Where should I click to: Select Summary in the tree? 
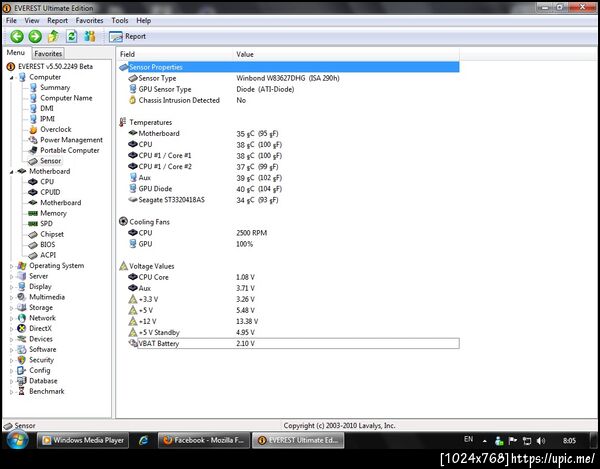pos(55,88)
